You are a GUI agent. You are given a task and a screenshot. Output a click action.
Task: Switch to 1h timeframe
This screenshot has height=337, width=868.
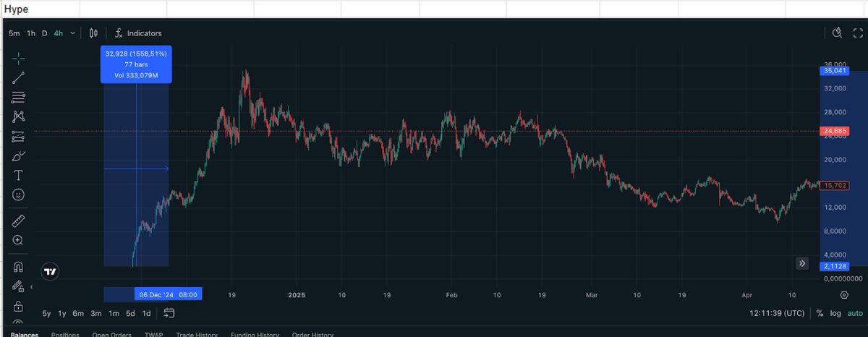pyautogui.click(x=31, y=33)
